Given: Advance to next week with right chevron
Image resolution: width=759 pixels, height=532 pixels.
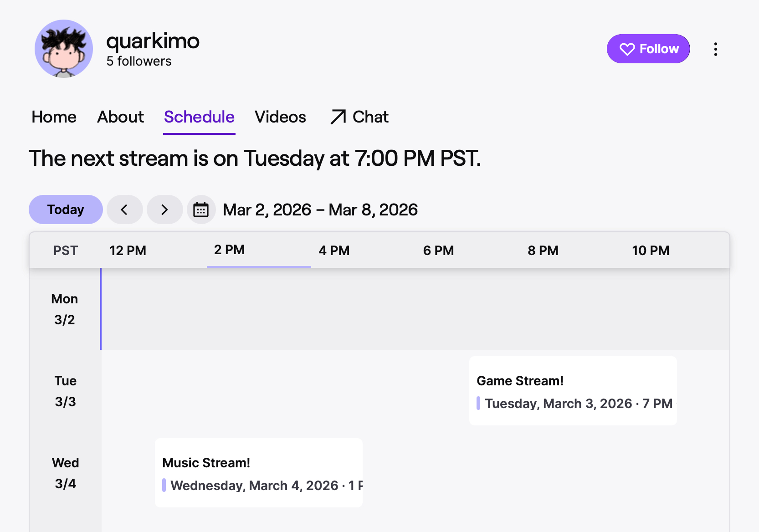Looking at the screenshot, I should tap(164, 210).
